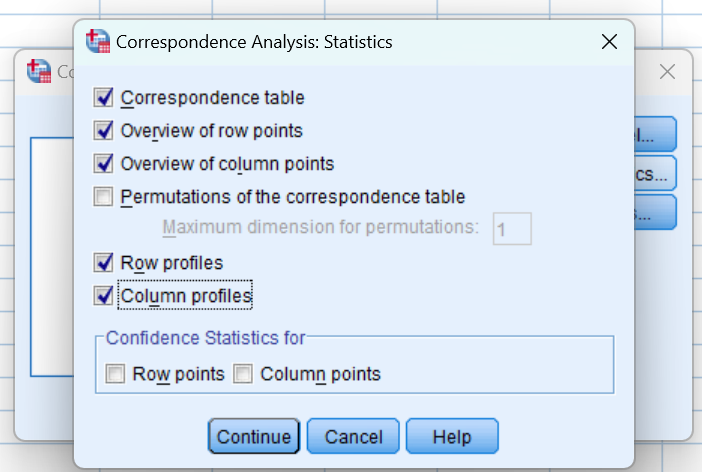Check confidence statistics for Column points
Viewport: 702px width, 472px height.
(243, 375)
